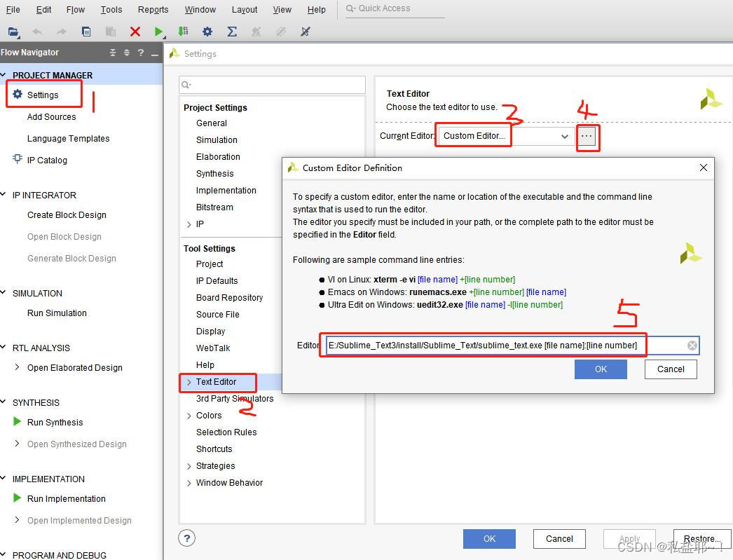Click Create Block Design
Viewport: 733px width, 560px height.
tap(67, 214)
